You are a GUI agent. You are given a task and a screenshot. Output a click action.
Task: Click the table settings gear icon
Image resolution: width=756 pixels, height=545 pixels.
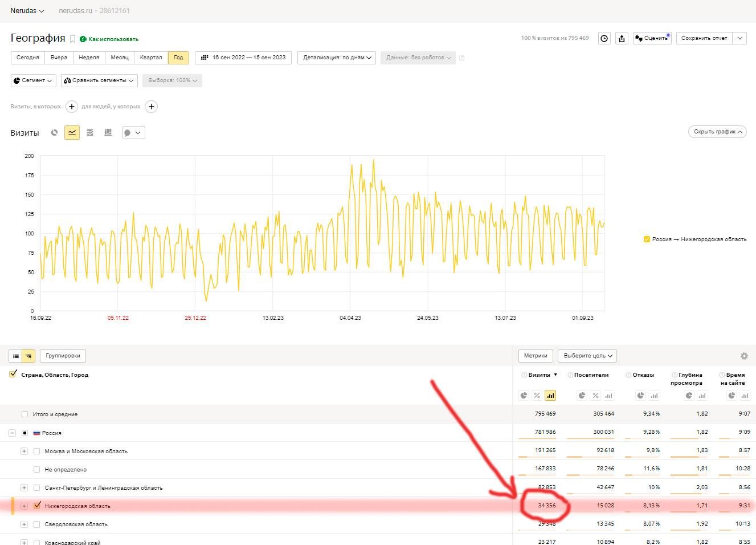coord(744,356)
